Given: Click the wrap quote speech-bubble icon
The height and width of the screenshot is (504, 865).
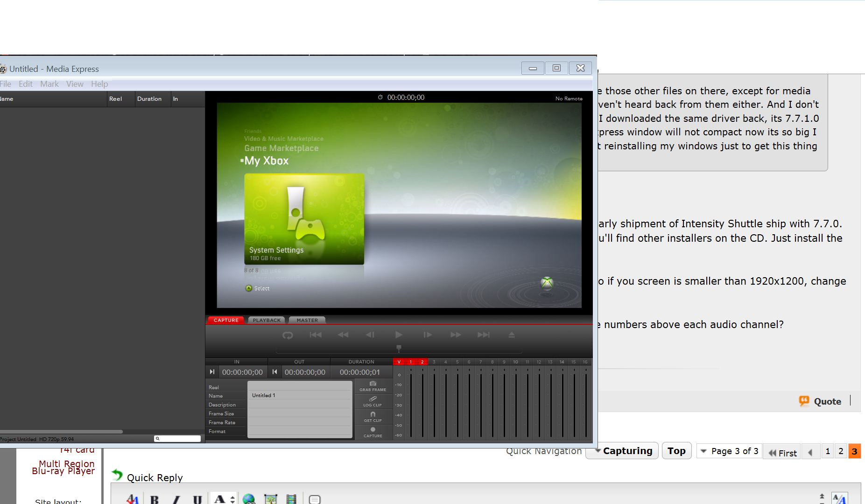Looking at the screenshot, I should pyautogui.click(x=315, y=499).
